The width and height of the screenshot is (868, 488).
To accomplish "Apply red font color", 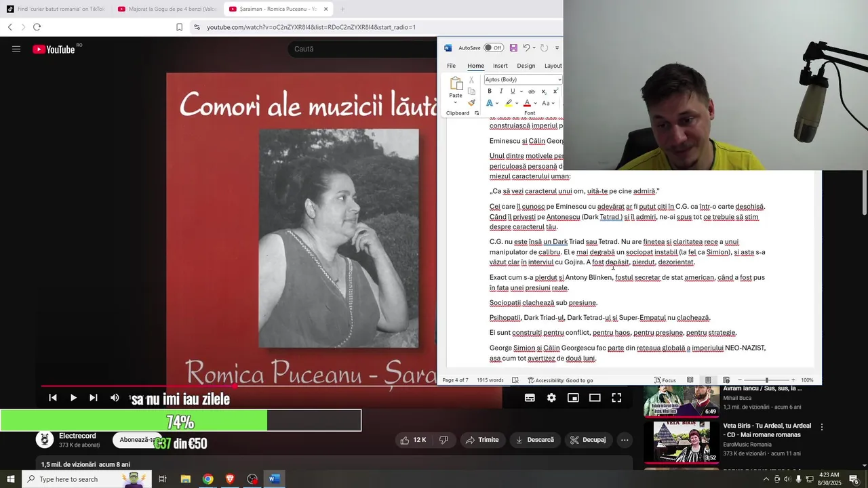I will click(527, 103).
